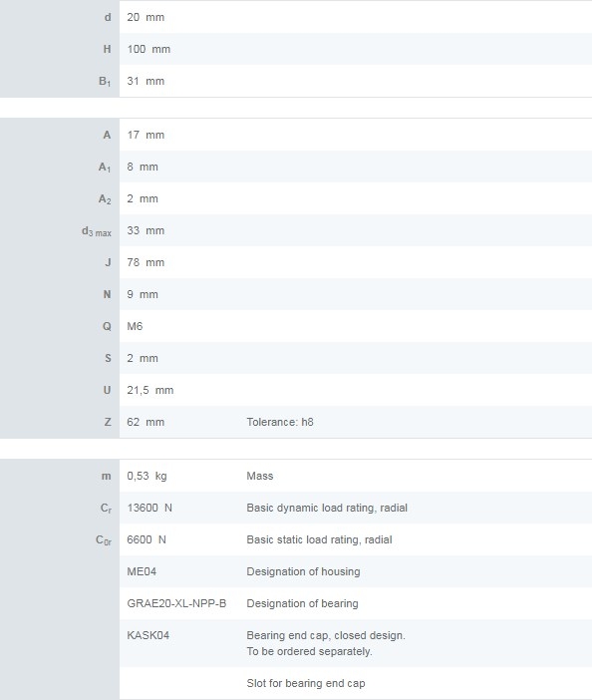
Task: Click Basic static load rating, radial text
Action: [x=319, y=539]
